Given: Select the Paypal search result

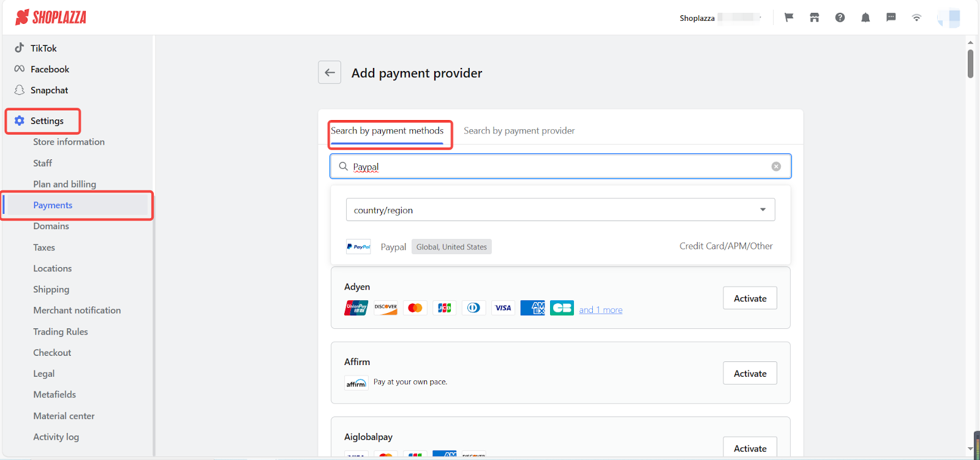Looking at the screenshot, I should 560,246.
